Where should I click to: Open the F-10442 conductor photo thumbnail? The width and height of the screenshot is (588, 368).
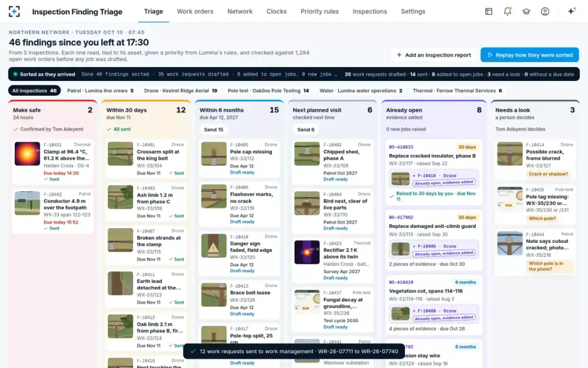pos(27,203)
